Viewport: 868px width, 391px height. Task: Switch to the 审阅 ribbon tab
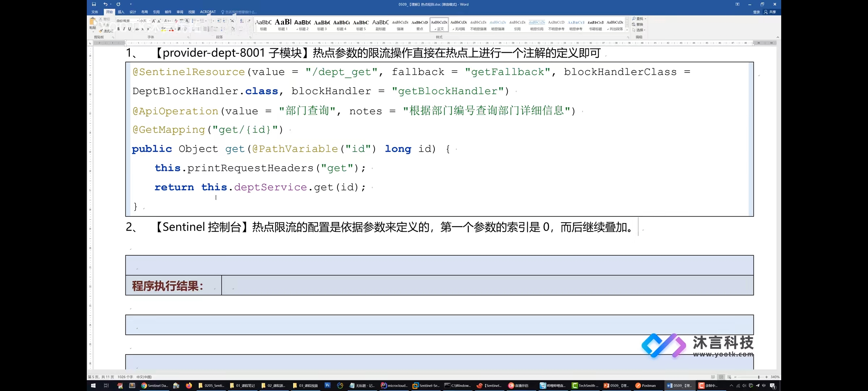click(x=180, y=12)
